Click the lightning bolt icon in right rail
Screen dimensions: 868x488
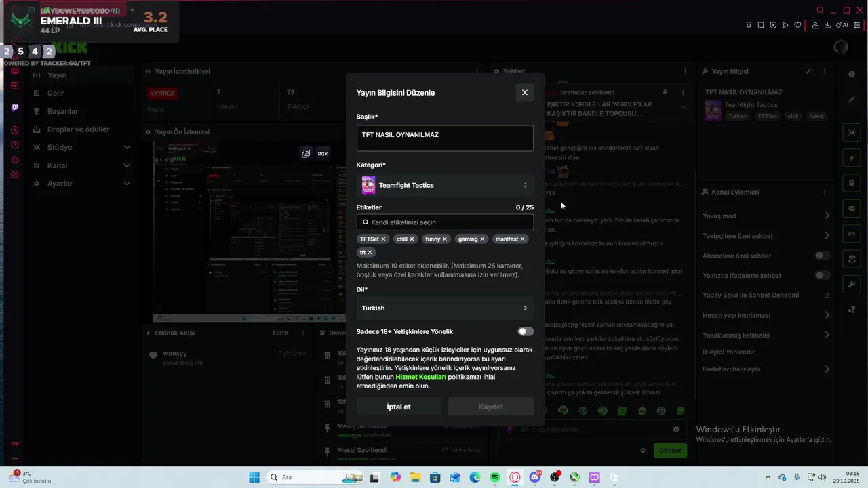pyautogui.click(x=852, y=158)
